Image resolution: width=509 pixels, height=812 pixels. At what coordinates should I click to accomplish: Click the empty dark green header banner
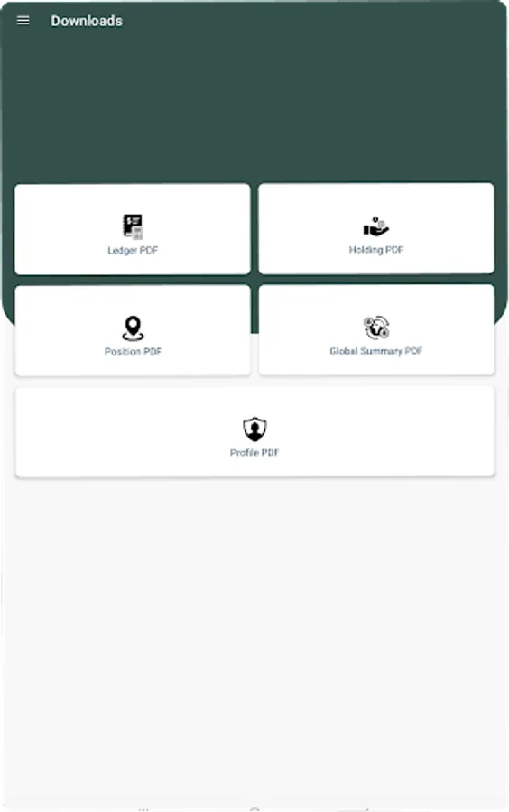pyautogui.click(x=255, y=104)
